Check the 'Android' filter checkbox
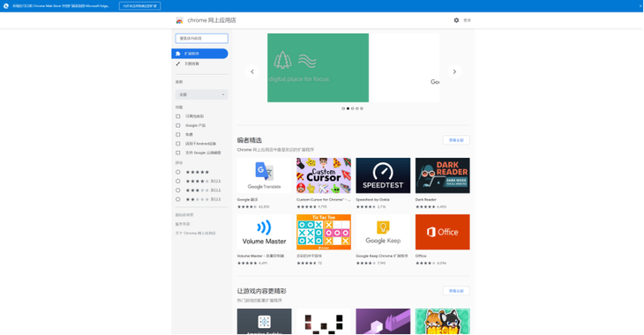The height and width of the screenshot is (335, 644). point(178,144)
